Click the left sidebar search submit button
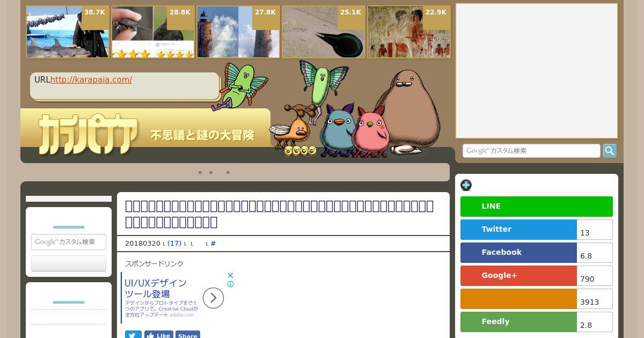The width and height of the screenshot is (644, 338). tap(69, 263)
